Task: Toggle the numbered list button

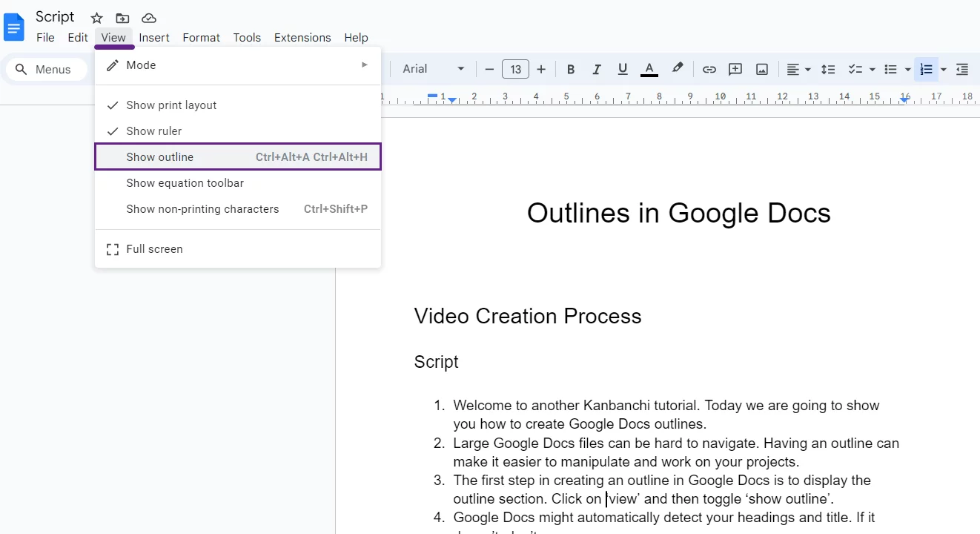Action: (926, 69)
